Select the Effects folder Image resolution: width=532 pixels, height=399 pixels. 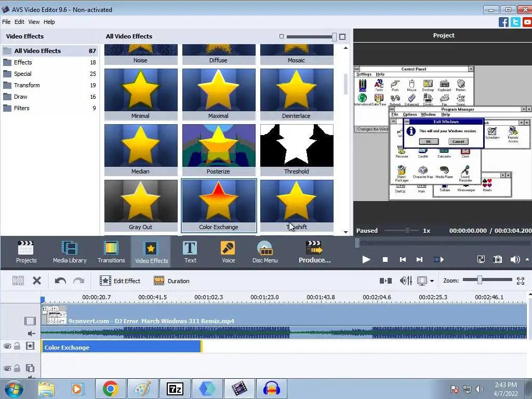(50, 62)
